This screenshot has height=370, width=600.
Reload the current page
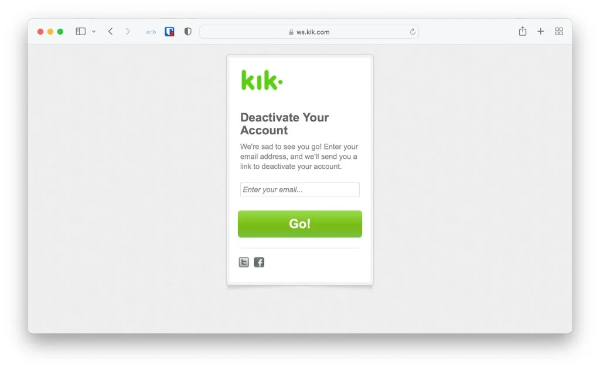412,32
